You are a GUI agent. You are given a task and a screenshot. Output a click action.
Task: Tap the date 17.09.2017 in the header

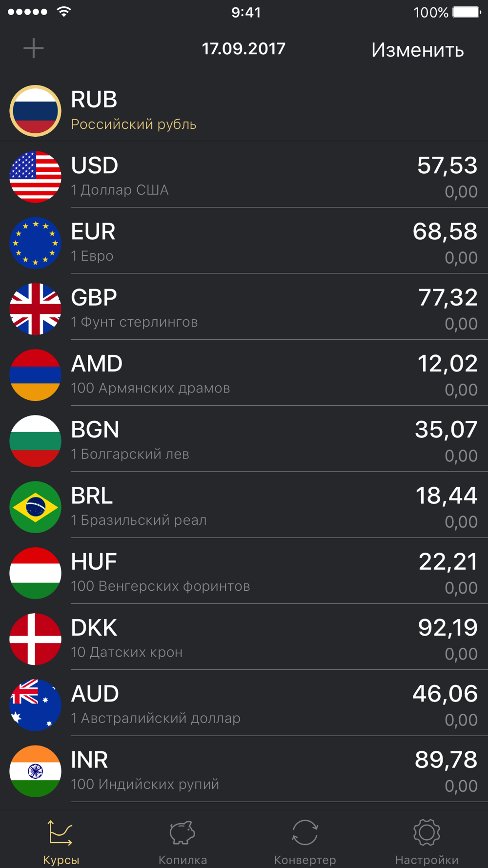(244, 49)
